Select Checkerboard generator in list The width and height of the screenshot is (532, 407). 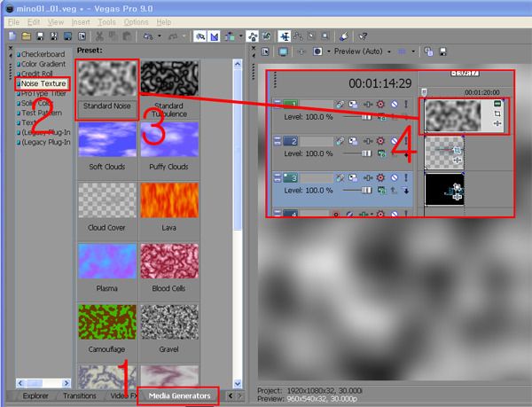tap(43, 54)
